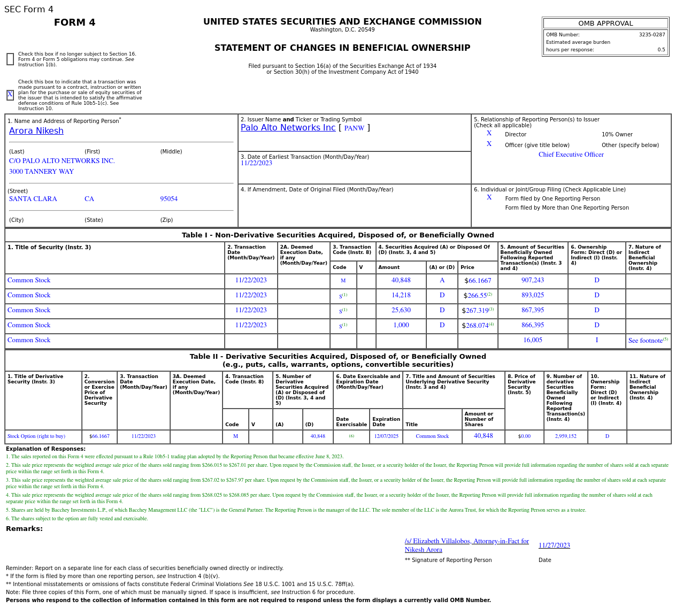Toggle the Rule 10b5-1(c) plan checkbox
The width and height of the screenshot is (676, 616).
[10, 95]
